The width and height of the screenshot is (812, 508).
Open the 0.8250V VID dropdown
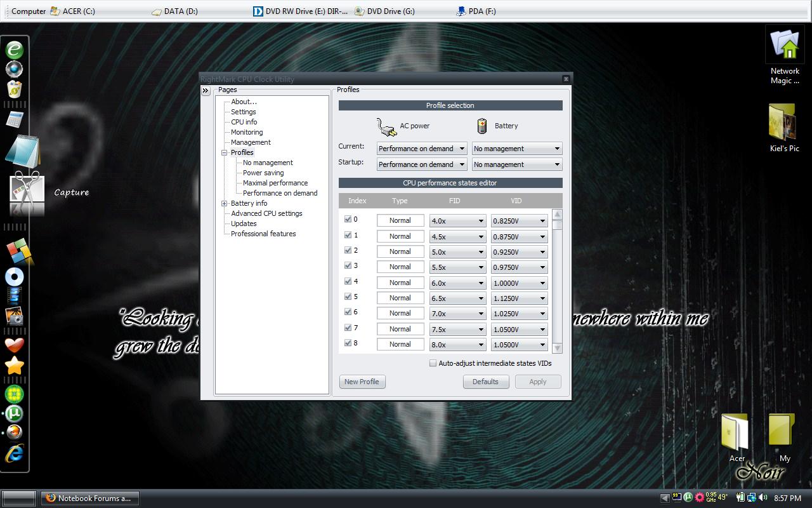519,221
